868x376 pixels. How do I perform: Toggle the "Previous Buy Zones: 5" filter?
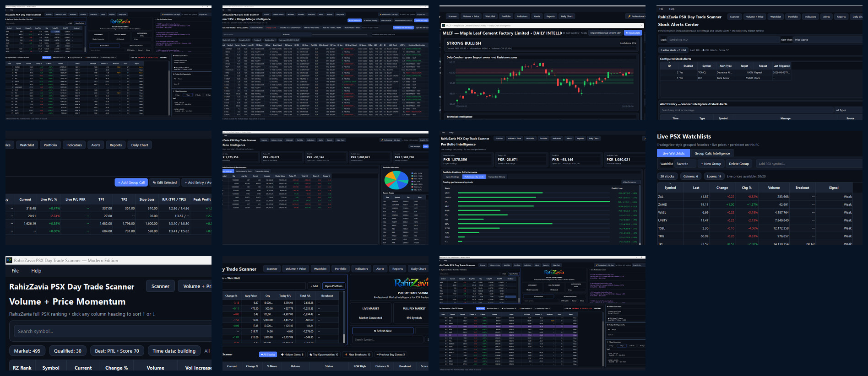pos(391,355)
